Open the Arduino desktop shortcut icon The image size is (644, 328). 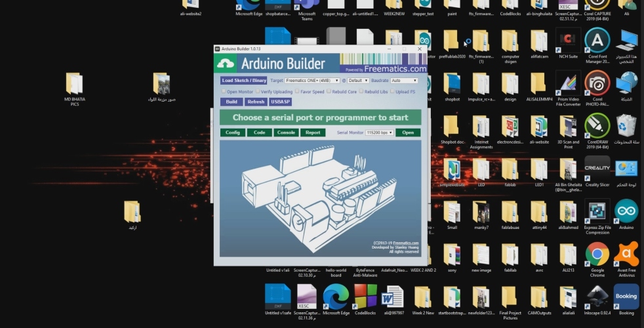[x=626, y=211]
